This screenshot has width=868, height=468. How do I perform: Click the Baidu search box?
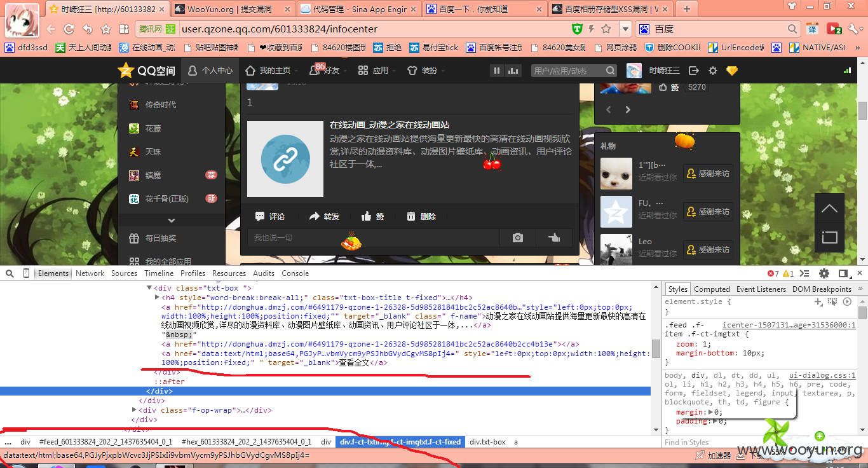719,29
